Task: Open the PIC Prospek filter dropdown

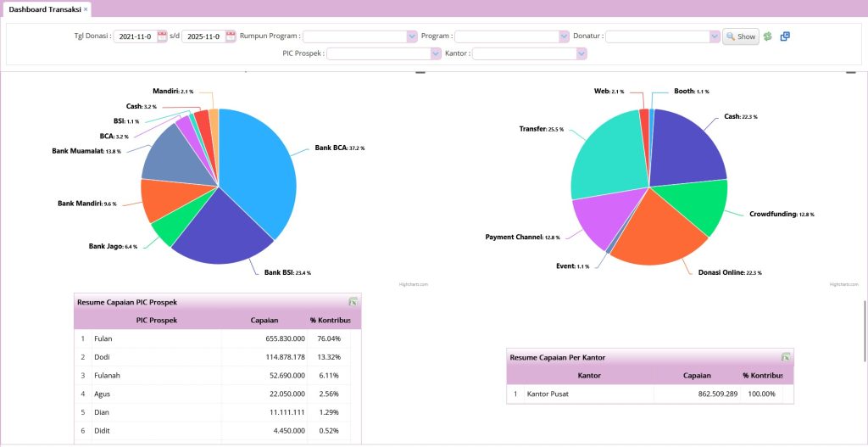Action: pyautogui.click(x=435, y=53)
